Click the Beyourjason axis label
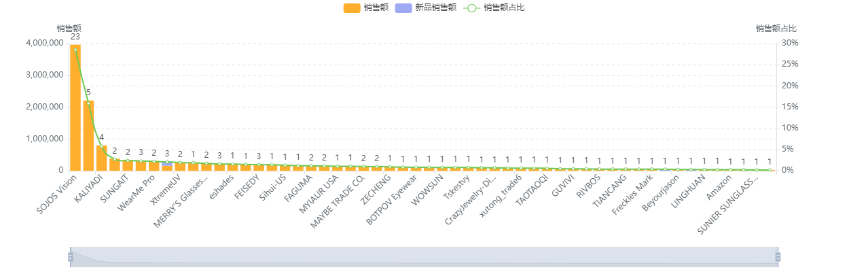Image resolution: width=868 pixels, height=272 pixels. (x=660, y=193)
